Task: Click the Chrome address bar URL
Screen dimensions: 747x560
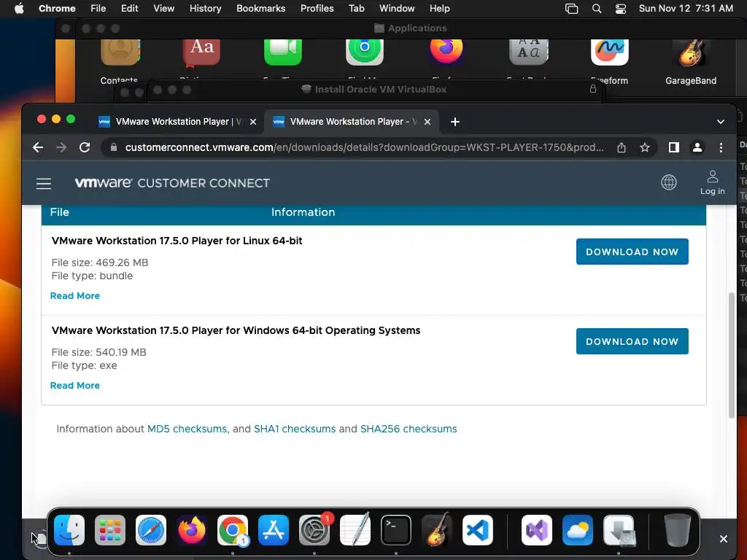Action: pos(365,147)
